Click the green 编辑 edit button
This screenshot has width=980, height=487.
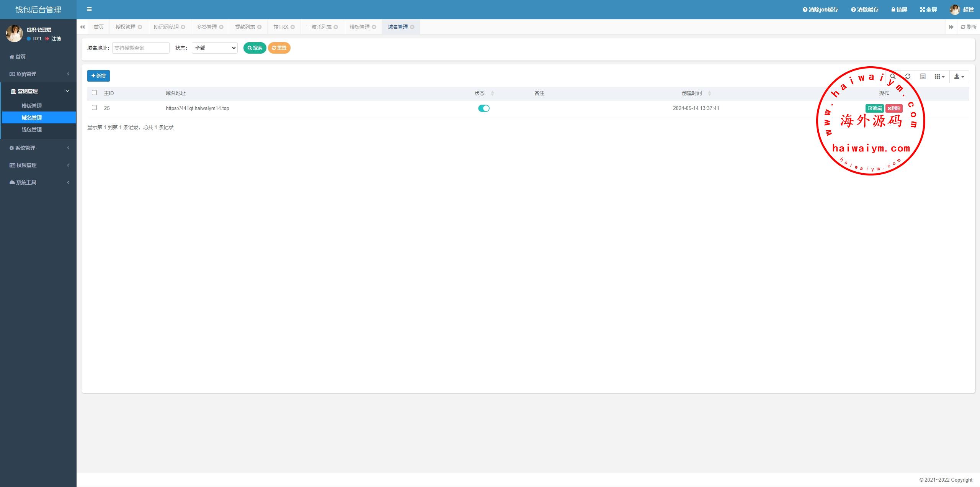874,108
